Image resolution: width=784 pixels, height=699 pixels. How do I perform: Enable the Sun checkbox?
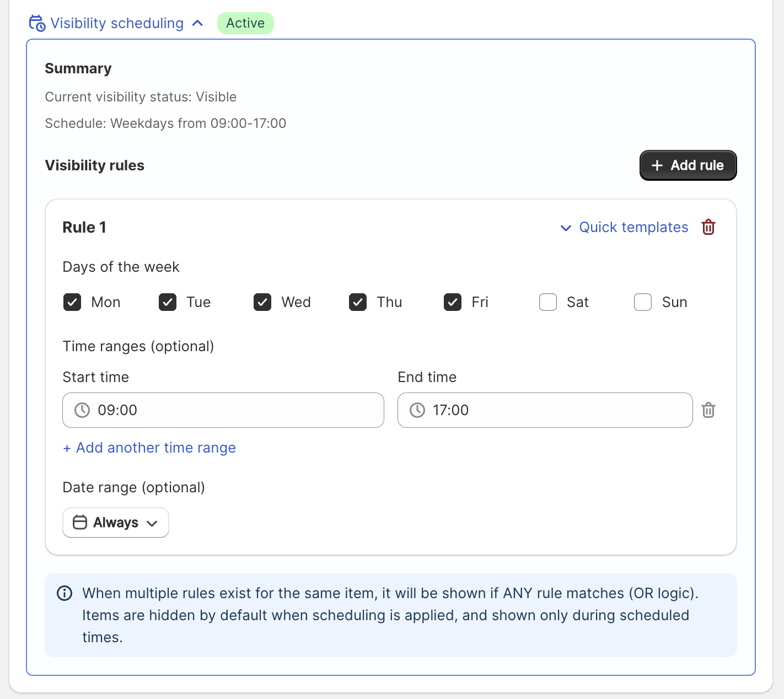[x=643, y=302]
